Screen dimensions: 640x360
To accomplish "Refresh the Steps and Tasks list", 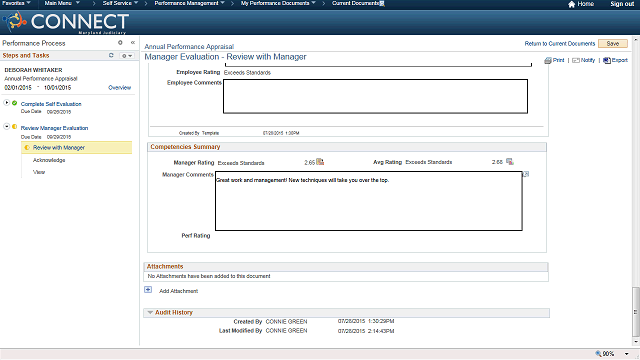I will [x=111, y=55].
